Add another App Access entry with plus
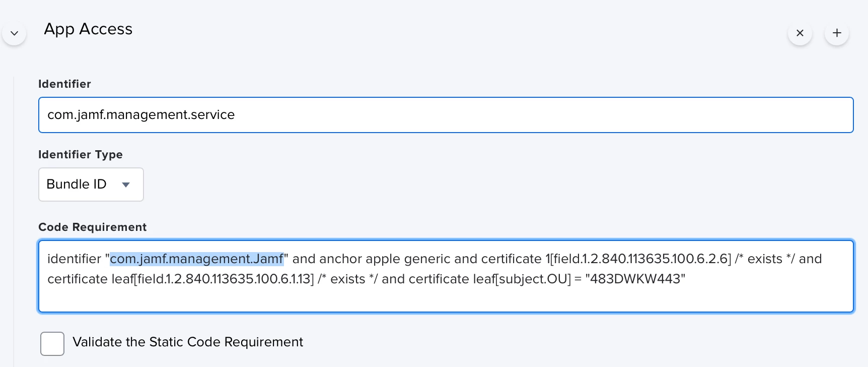This screenshot has height=367, width=868. pyautogui.click(x=837, y=33)
